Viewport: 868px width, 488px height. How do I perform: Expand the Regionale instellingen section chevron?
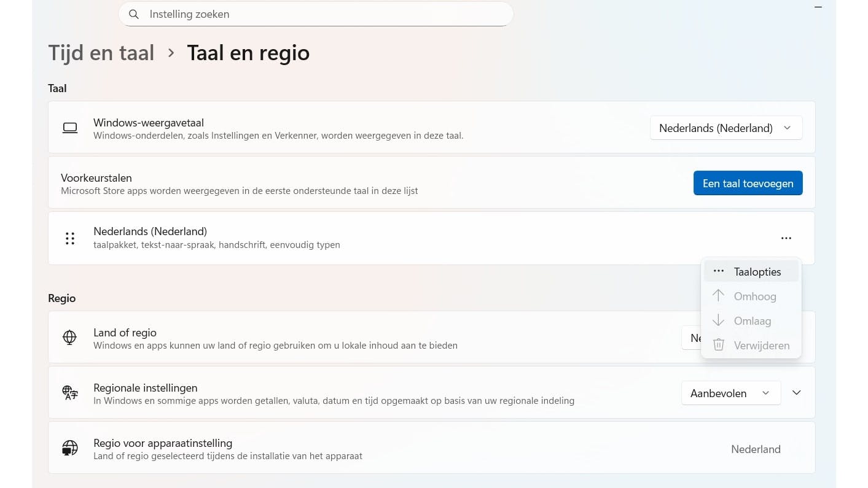[x=797, y=393]
